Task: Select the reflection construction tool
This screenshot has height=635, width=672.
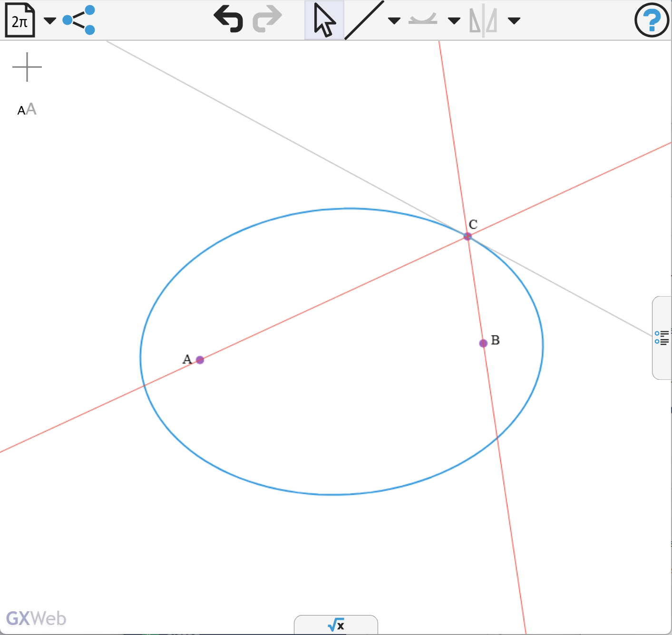Action: [483, 21]
